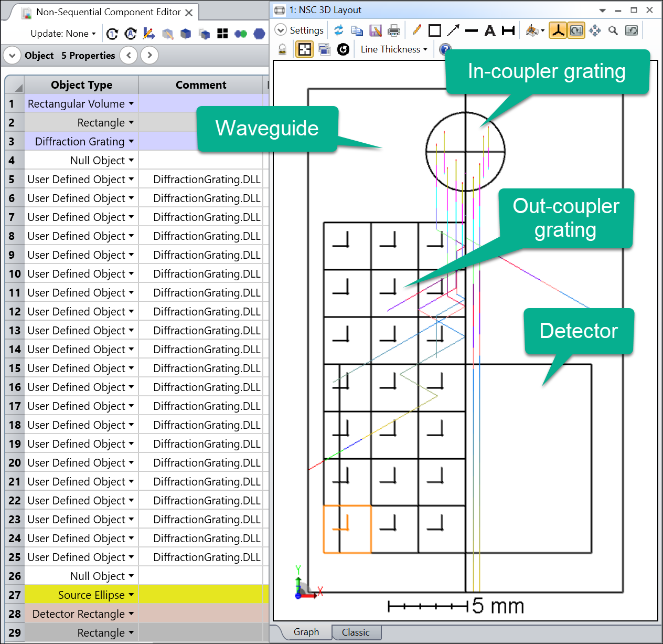Open the Line Thickness dropdown

pos(394,49)
